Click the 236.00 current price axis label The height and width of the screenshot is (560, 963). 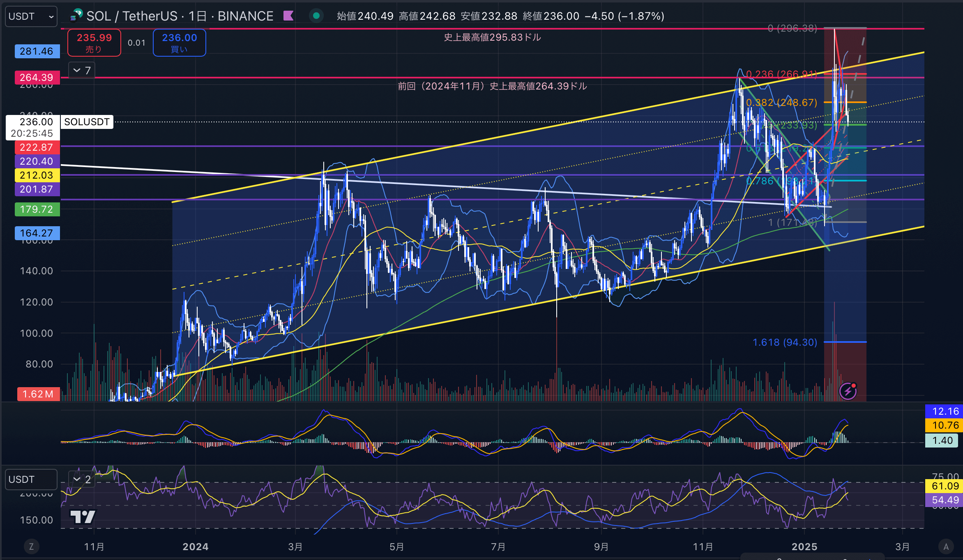[x=33, y=128]
